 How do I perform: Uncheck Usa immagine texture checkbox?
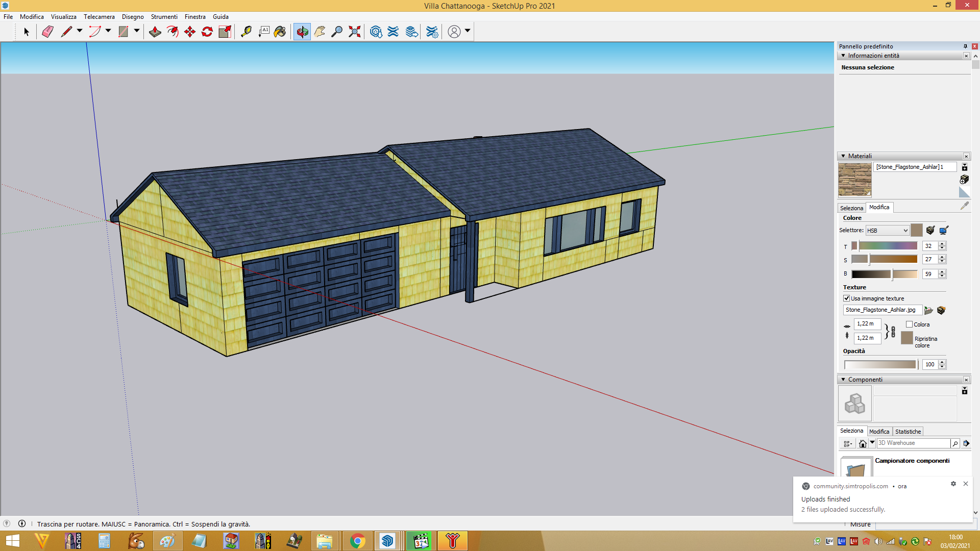tap(847, 298)
